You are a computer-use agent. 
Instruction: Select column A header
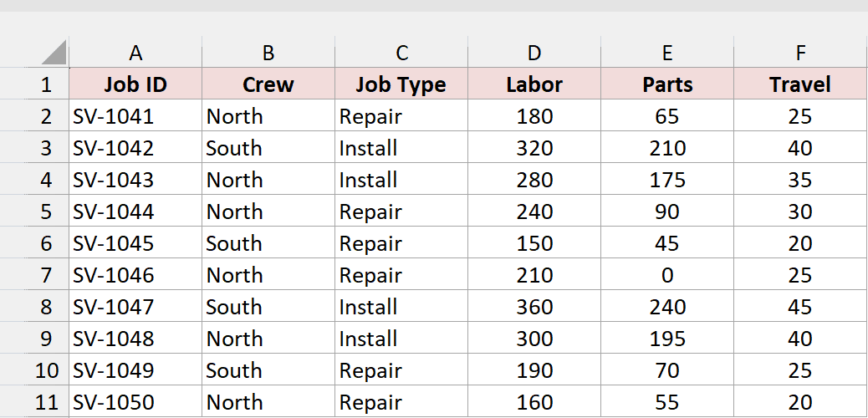tap(135, 53)
